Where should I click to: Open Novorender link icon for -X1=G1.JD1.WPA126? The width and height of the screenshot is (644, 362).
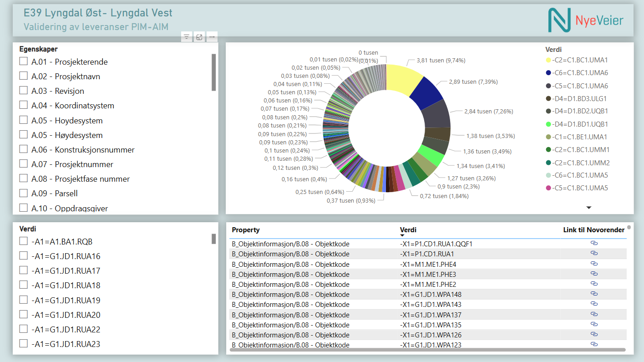pyautogui.click(x=594, y=334)
